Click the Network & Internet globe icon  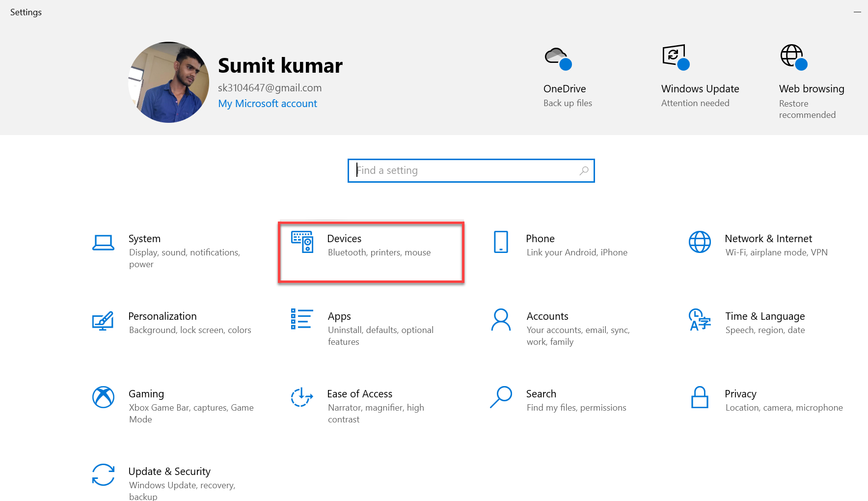700,242
